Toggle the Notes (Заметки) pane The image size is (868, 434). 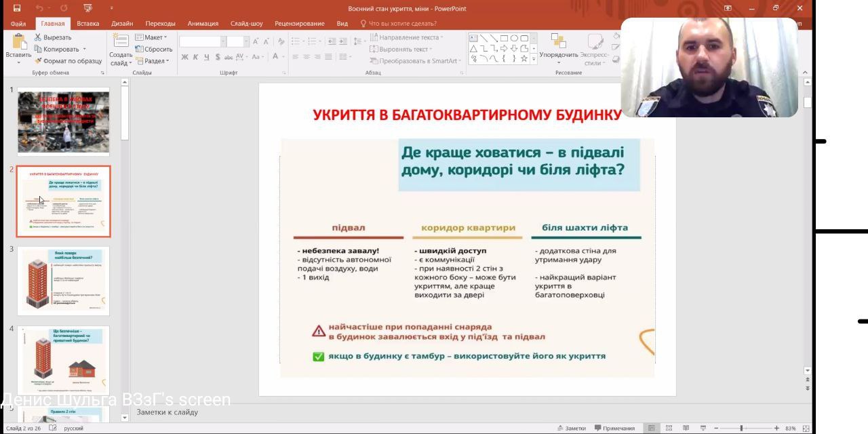pos(571,428)
